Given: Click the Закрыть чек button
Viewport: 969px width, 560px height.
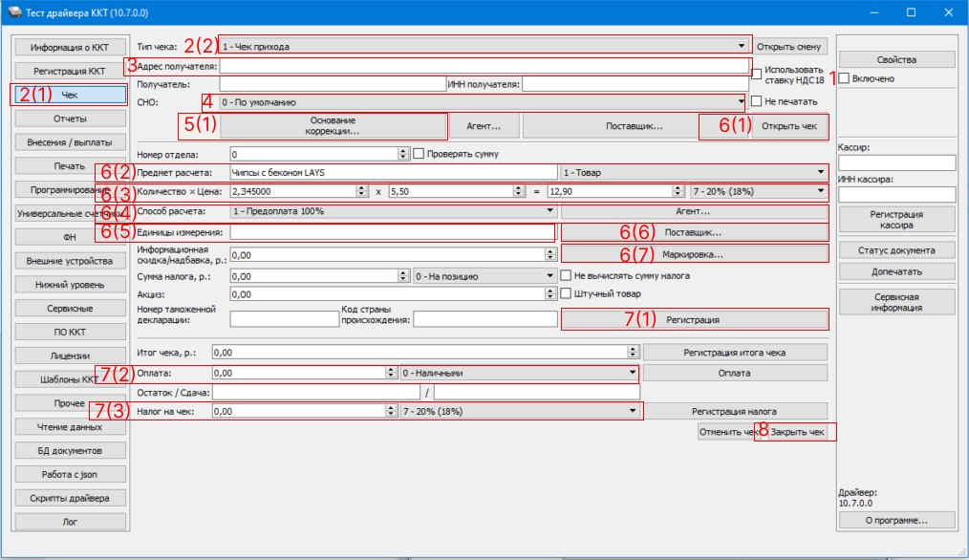Looking at the screenshot, I should 797,432.
